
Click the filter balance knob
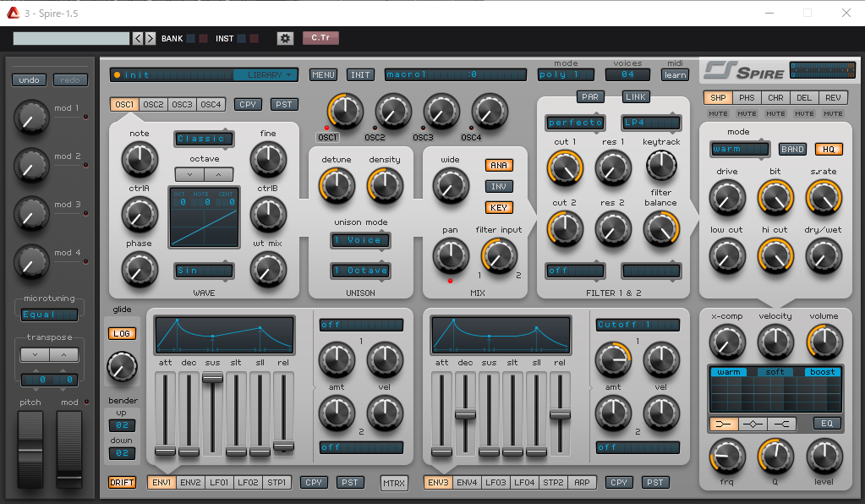(661, 228)
